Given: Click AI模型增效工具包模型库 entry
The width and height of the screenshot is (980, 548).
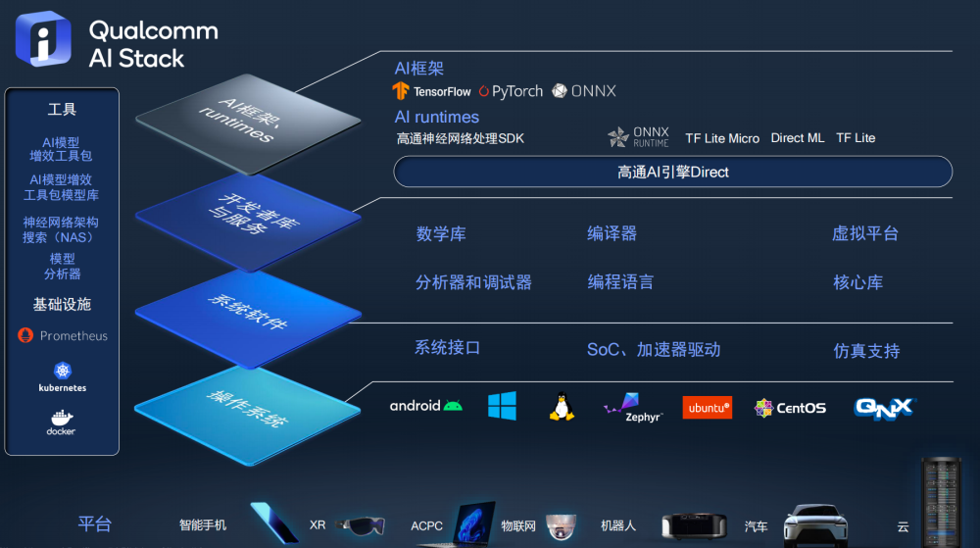Looking at the screenshot, I should [61, 187].
